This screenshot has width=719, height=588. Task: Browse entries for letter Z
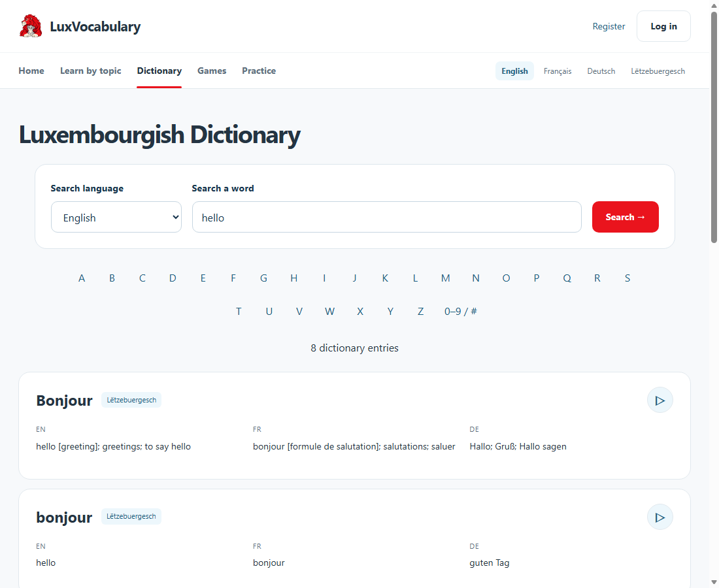point(420,312)
